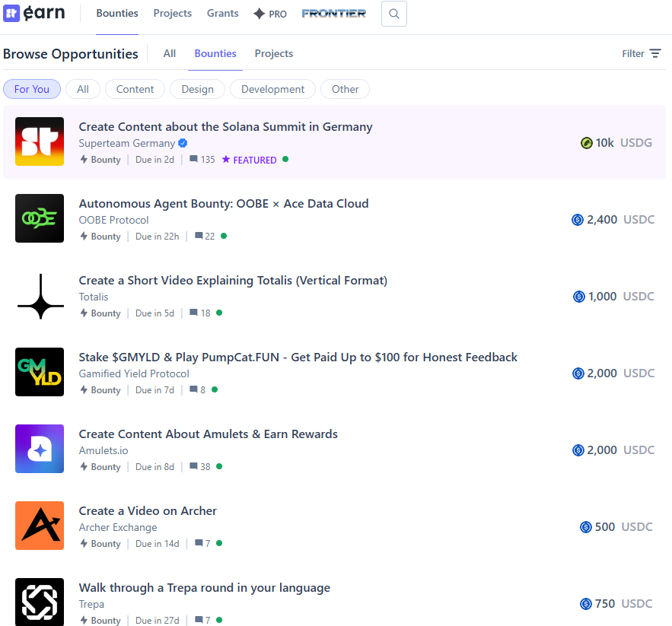Screen dimensions: 672x626
Task: Select the Design category pill
Action: pyautogui.click(x=198, y=89)
